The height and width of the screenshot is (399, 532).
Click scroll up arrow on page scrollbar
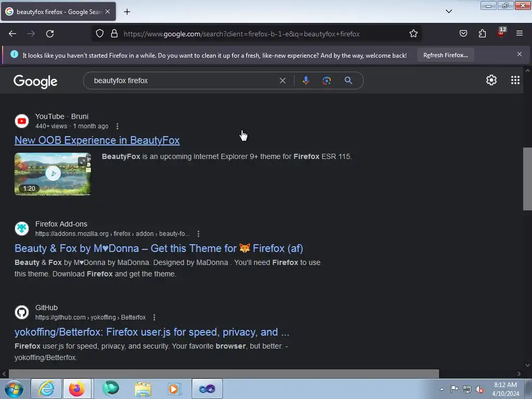(527, 71)
